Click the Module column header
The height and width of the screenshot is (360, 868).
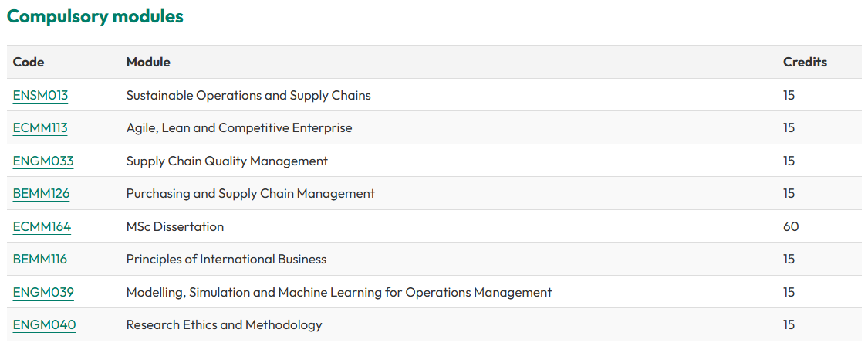click(148, 63)
